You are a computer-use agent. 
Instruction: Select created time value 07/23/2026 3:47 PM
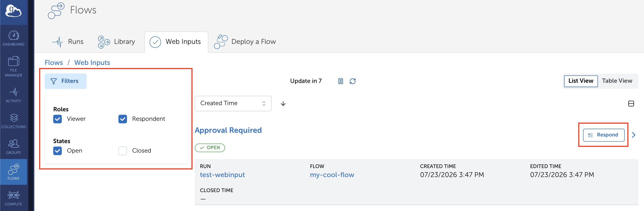point(452,175)
